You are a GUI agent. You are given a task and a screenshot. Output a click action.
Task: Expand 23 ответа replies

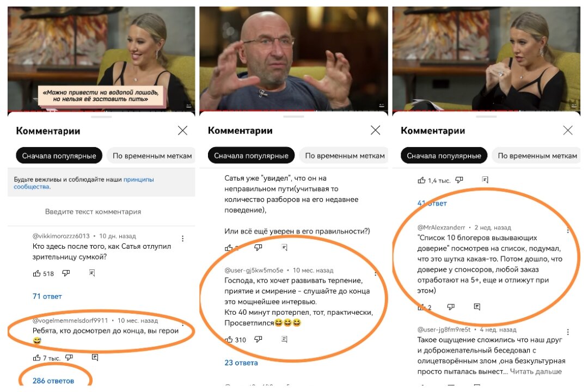coord(241,363)
